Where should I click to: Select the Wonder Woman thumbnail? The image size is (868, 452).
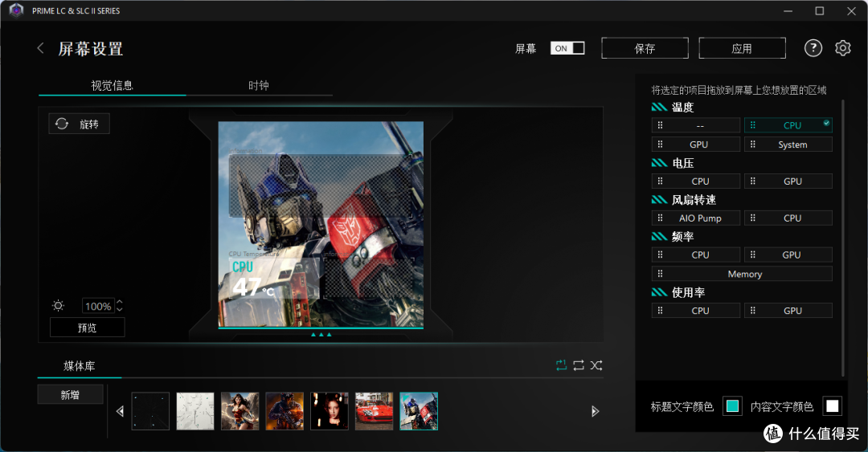tap(240, 411)
